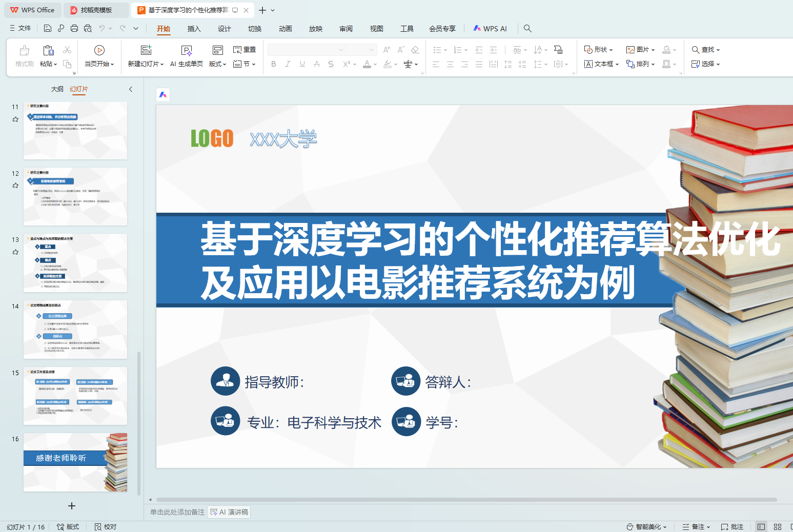Switch to slide sorter view

[x=777, y=527]
